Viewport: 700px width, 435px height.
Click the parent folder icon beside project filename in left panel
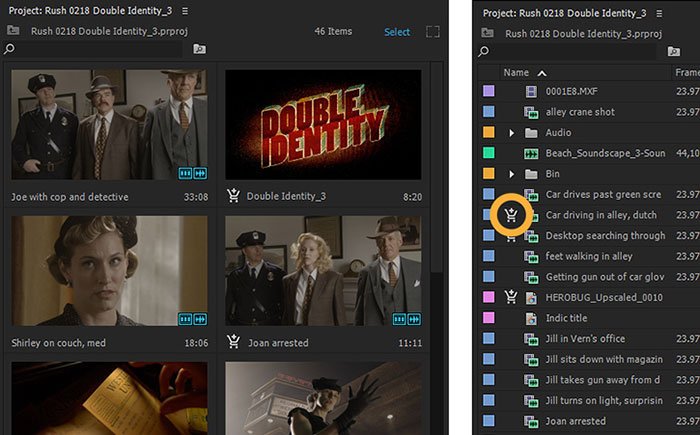pos(14,31)
